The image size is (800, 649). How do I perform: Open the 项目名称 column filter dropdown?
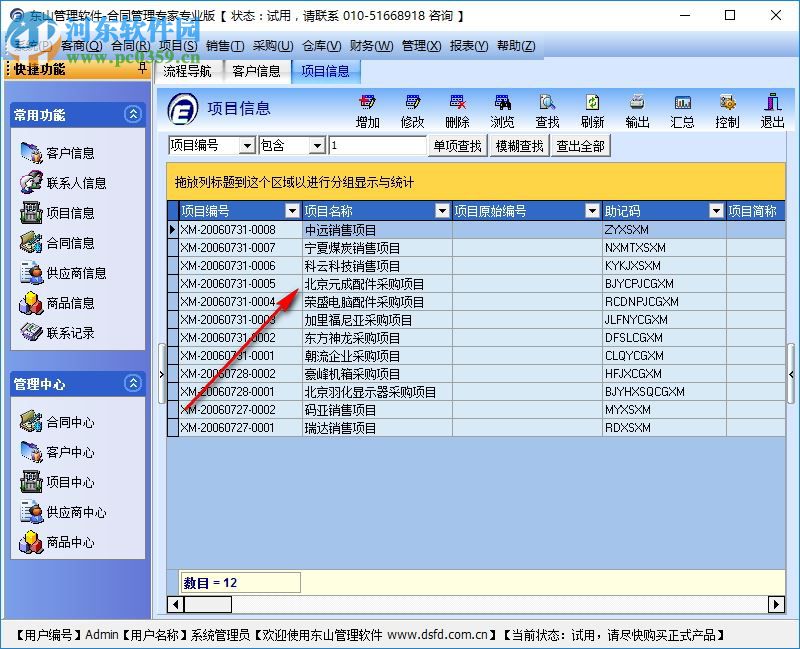442,211
